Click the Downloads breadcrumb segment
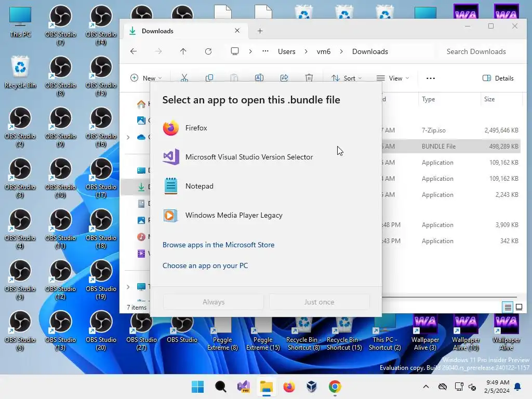 click(x=370, y=51)
